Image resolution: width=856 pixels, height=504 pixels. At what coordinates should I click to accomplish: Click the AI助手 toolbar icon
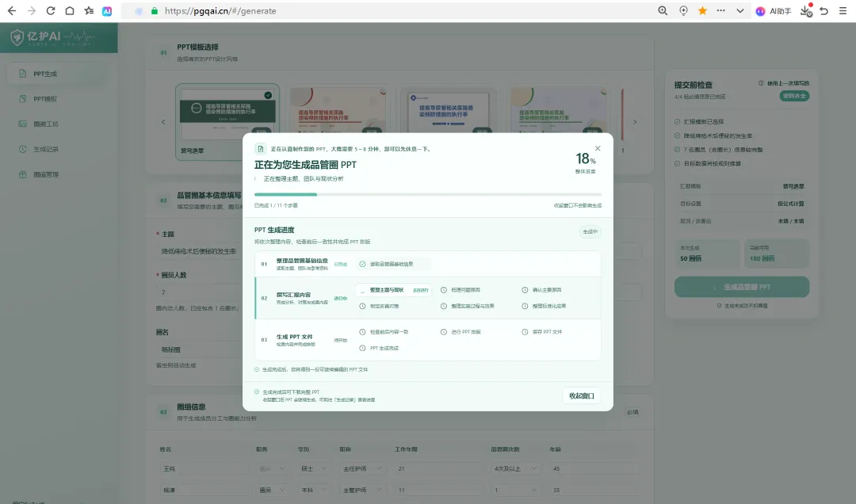pos(774,11)
